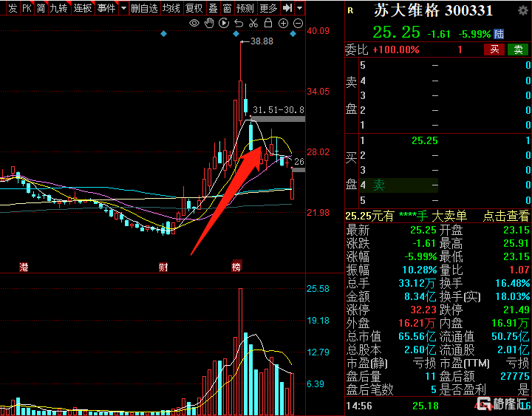Viewport: 532px width, 416px height.
Task: Zoom out with the minus icon
Action: 298,23
